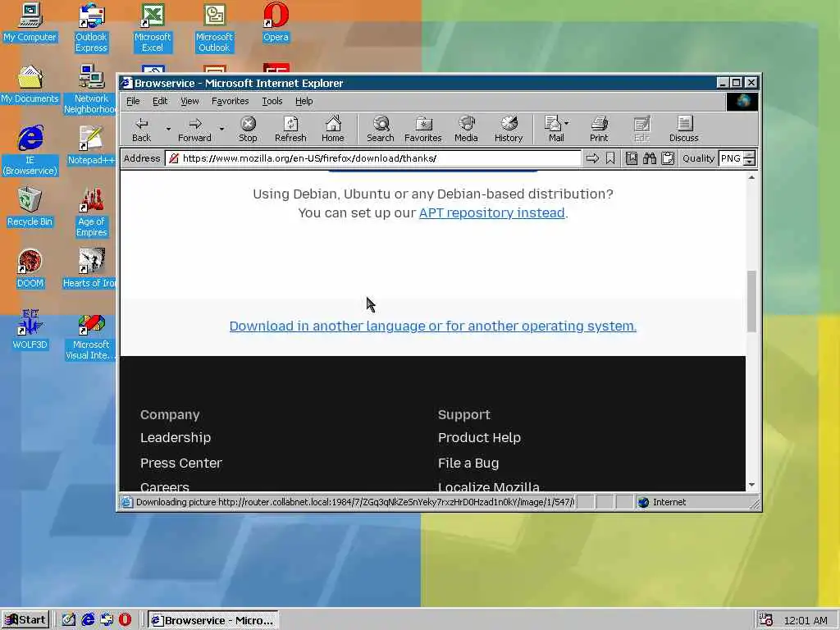Select the Microsoft Excel desktop icon
The width and height of the screenshot is (840, 630).
[x=153, y=28]
